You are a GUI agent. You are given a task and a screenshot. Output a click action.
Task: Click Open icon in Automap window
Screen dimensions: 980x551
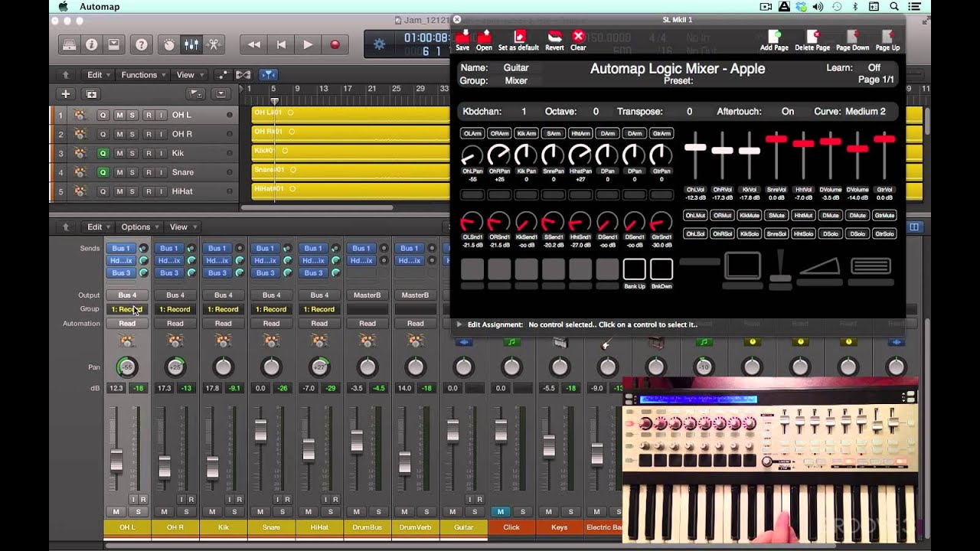(x=484, y=40)
